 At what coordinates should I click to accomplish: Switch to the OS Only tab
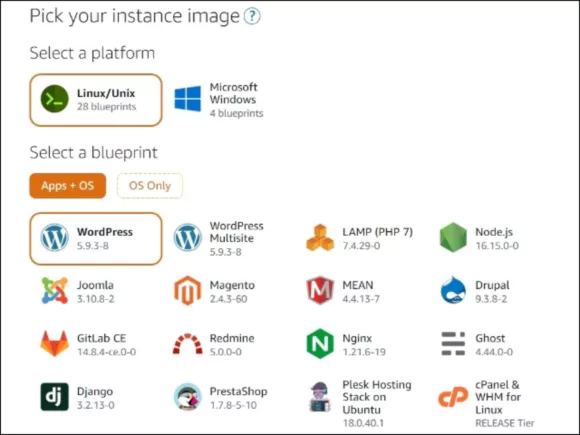[150, 186]
